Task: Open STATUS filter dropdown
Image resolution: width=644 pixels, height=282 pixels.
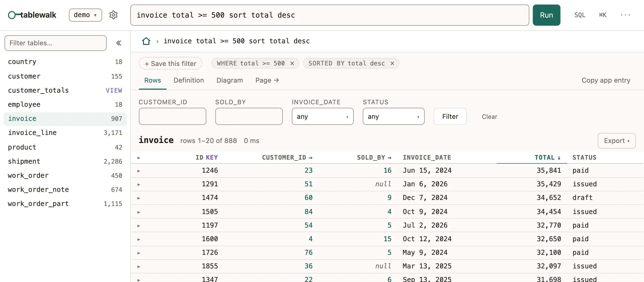Action: pyautogui.click(x=393, y=116)
